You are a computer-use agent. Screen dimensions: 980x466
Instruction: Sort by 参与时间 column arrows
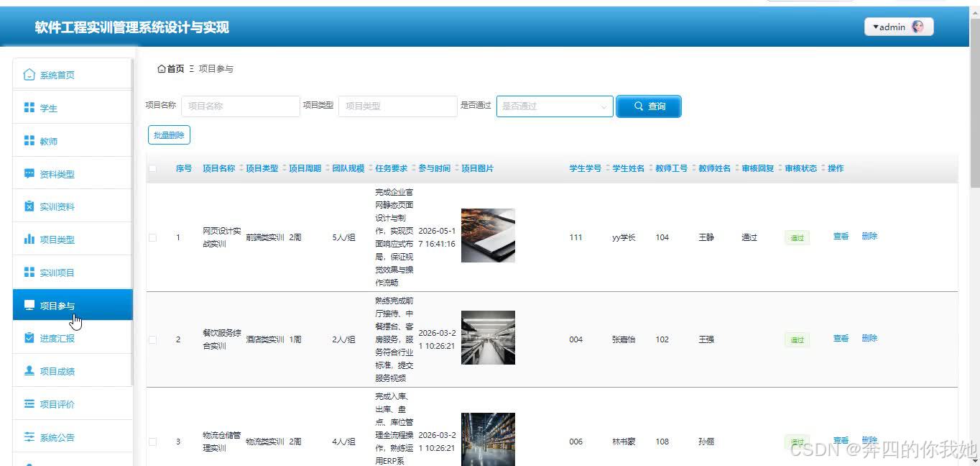456,168
